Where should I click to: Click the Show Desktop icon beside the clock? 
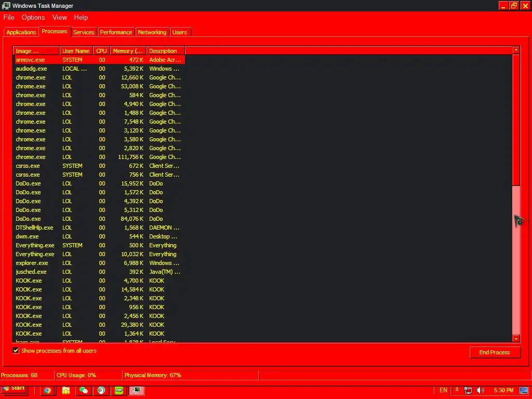pos(524,391)
